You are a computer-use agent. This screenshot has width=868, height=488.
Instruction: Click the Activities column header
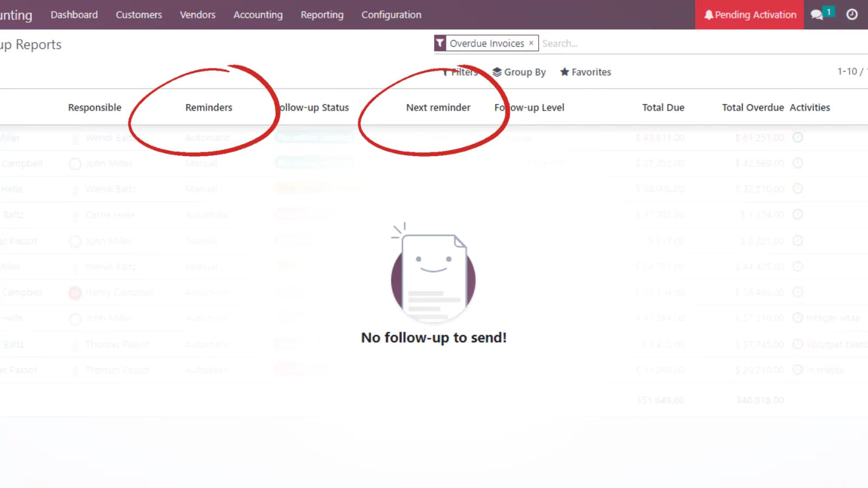point(810,107)
